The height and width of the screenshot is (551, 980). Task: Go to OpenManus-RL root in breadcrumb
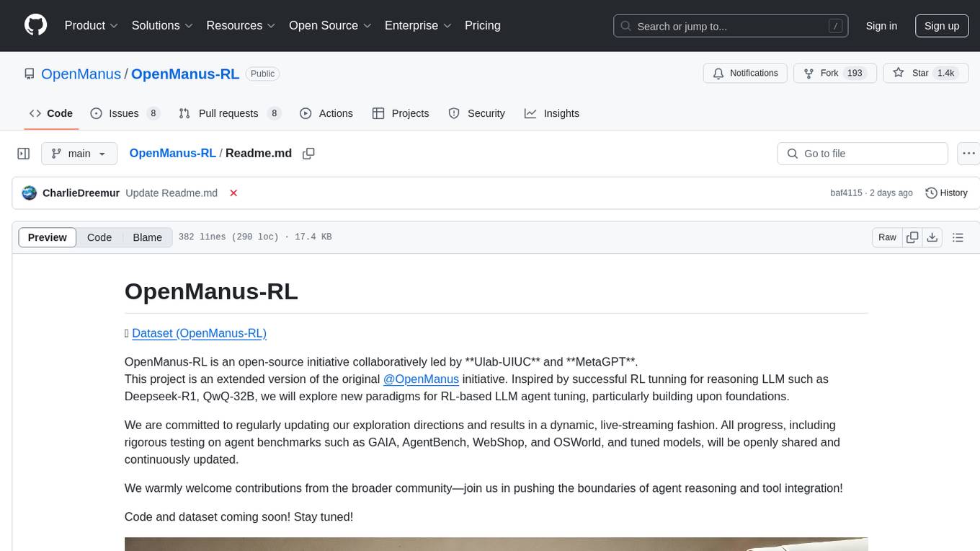(x=172, y=153)
